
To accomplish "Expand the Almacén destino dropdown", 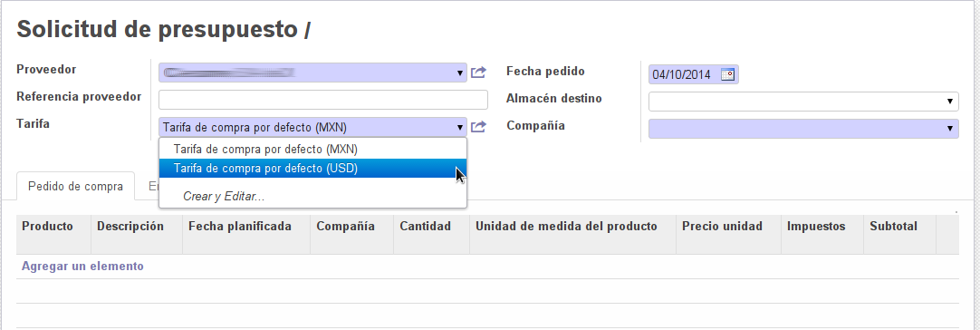I will click(803, 102).
